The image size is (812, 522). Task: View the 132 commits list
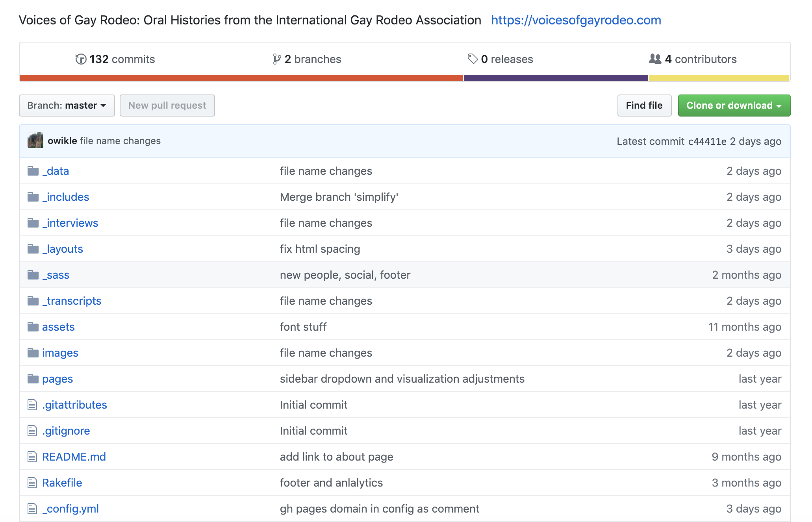coord(122,59)
